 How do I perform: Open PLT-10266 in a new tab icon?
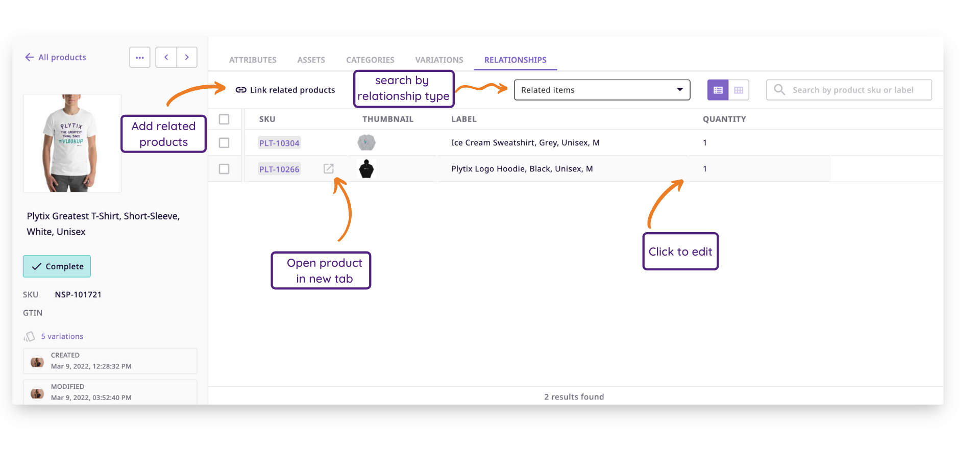click(329, 168)
